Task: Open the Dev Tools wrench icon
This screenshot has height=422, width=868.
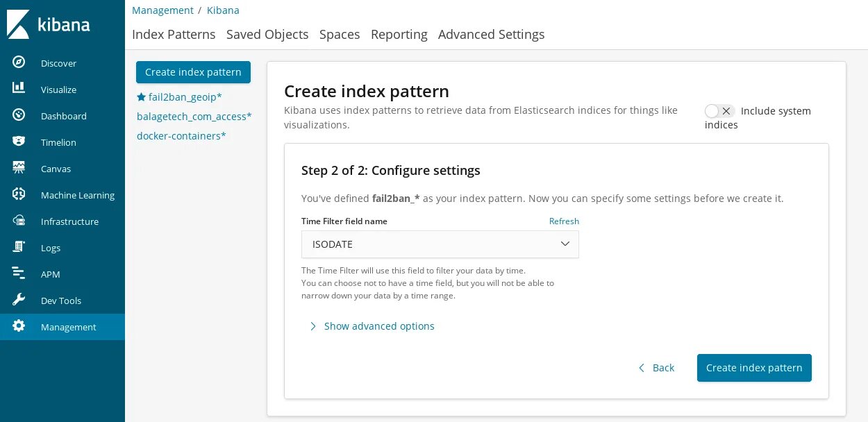Action: pos(19,300)
